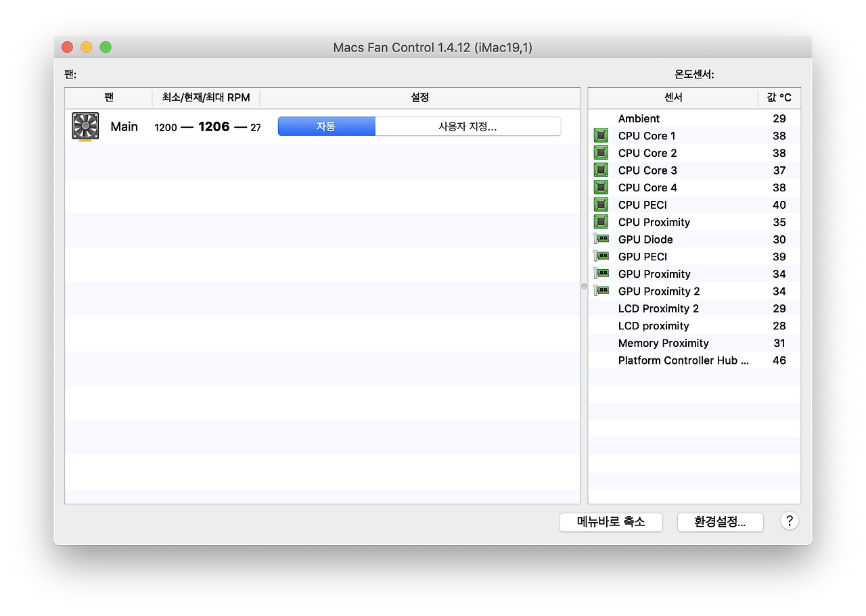866x616 pixels.
Task: Click the LCD proximity sensor row
Action: click(x=694, y=326)
